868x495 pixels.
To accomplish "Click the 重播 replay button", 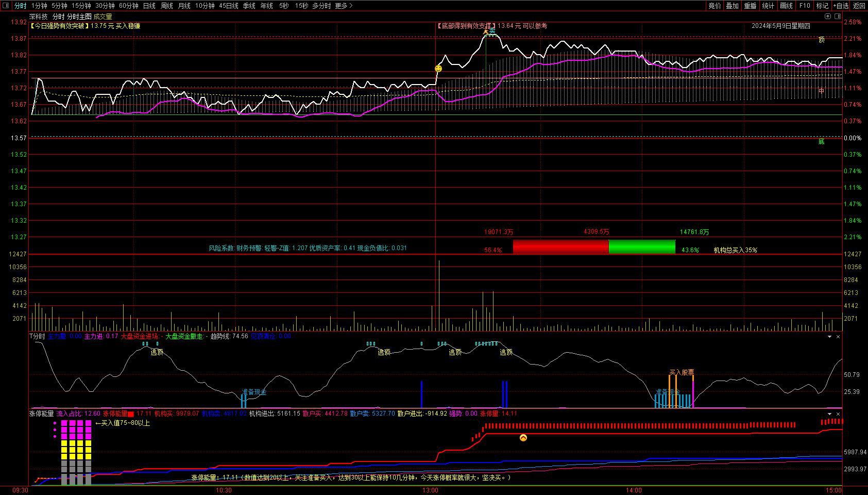I will (751, 6).
